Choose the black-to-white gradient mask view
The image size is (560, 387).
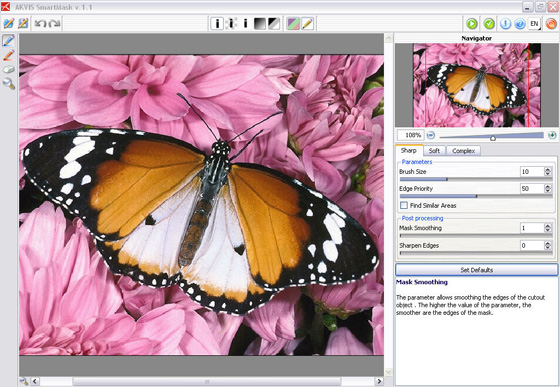click(x=260, y=24)
